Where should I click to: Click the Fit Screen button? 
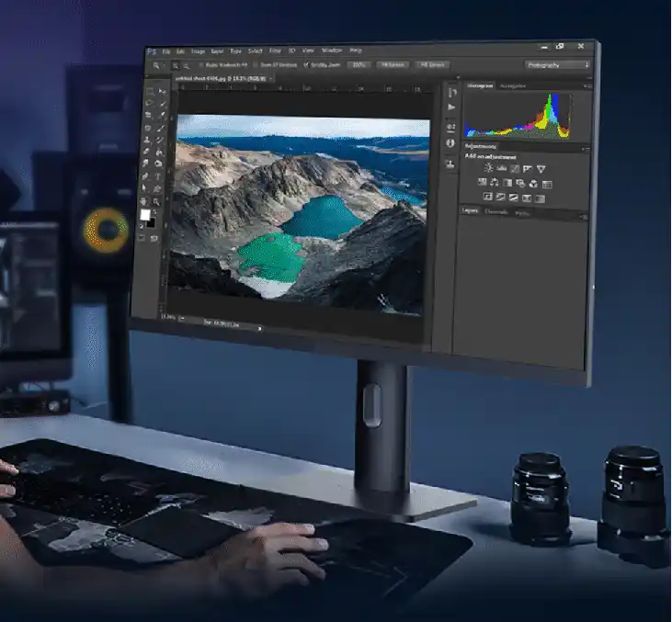pyautogui.click(x=393, y=65)
